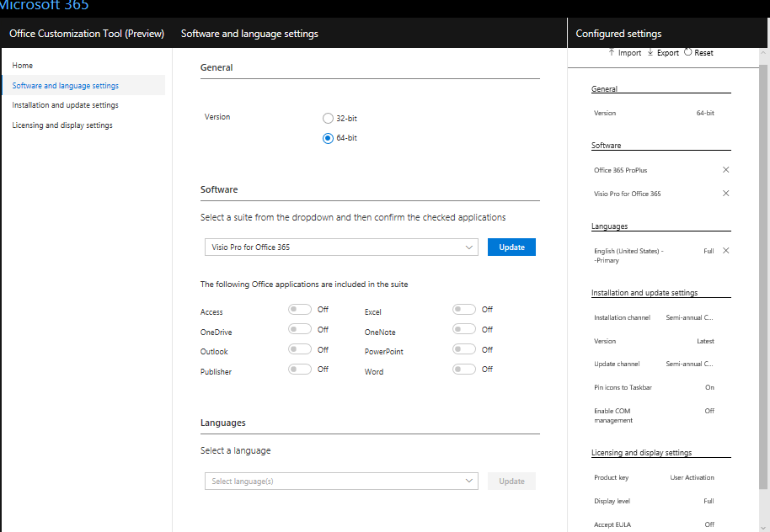Select the 64-bit version radio button
770x532 pixels.
(328, 138)
